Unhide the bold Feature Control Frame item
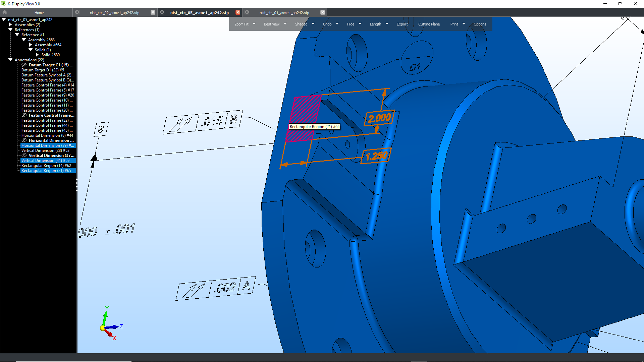The image size is (644, 362). point(24,115)
